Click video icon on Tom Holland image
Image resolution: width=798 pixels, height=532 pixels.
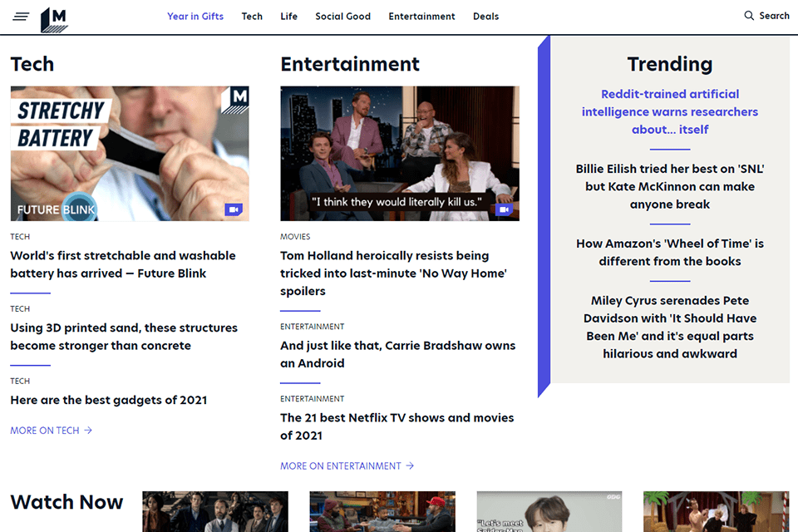[x=504, y=209]
